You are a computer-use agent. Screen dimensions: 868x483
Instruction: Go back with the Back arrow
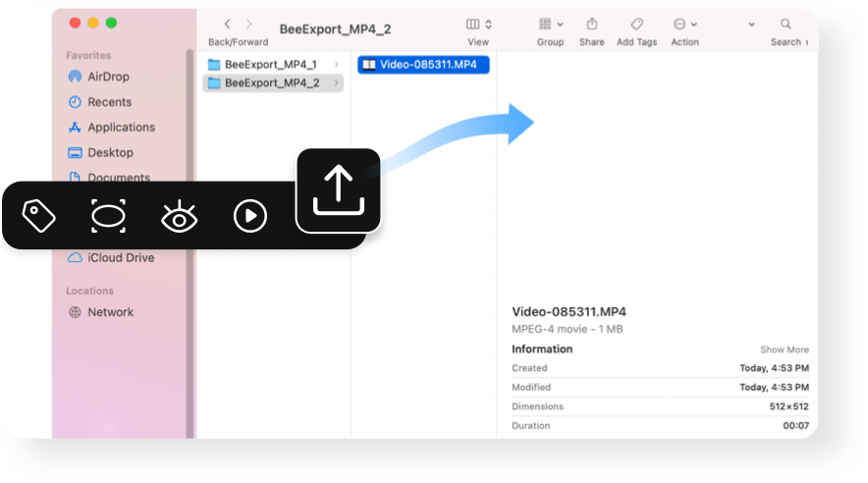click(228, 24)
